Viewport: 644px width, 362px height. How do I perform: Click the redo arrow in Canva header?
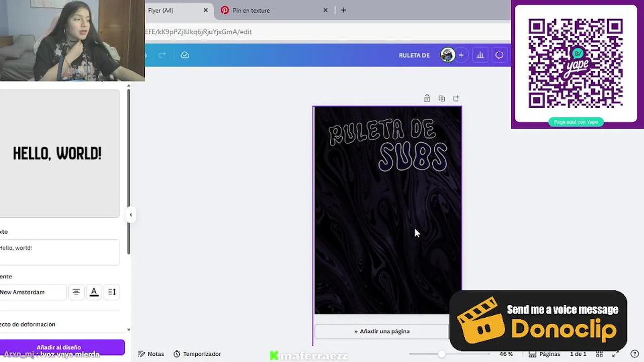[162, 55]
